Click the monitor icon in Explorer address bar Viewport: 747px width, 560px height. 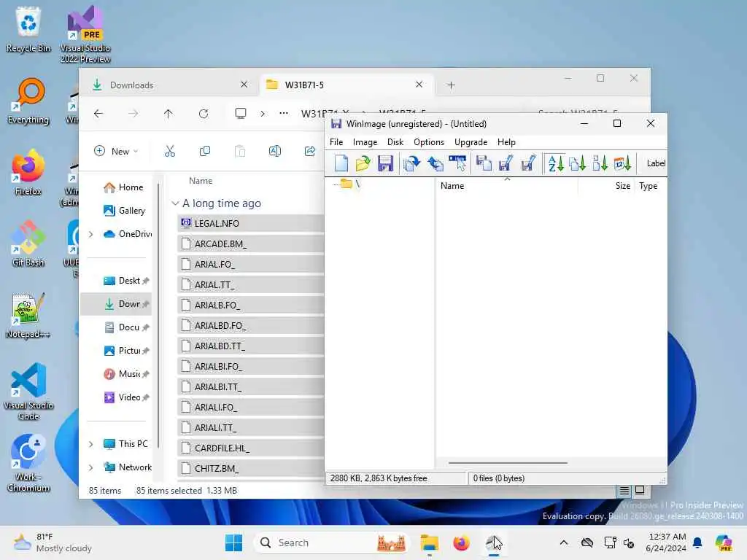(x=241, y=113)
